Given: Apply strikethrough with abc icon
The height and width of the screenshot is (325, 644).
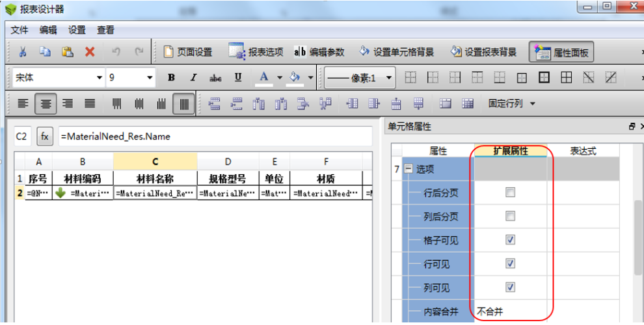Looking at the screenshot, I should (x=215, y=77).
